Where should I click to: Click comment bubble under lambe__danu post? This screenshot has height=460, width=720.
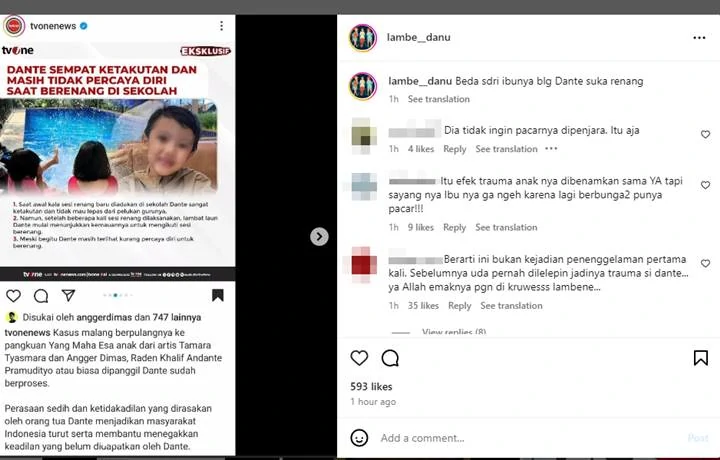pos(390,358)
